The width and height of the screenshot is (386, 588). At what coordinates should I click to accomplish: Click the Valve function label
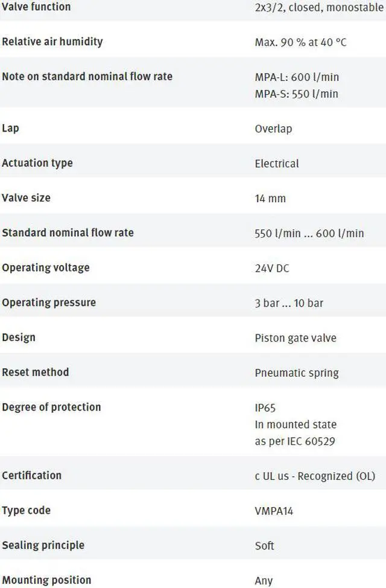click(x=36, y=7)
